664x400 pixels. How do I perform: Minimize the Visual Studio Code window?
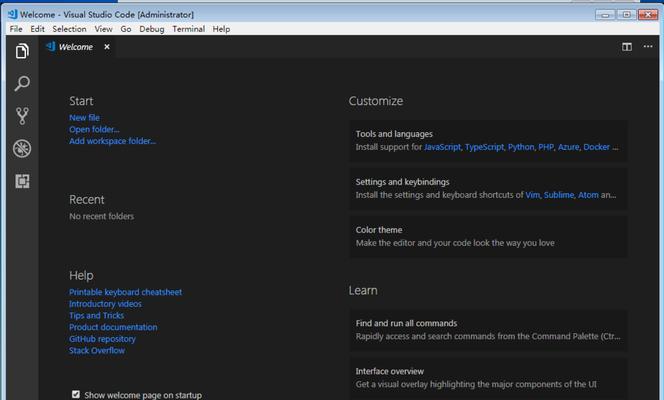pyautogui.click(x=605, y=15)
